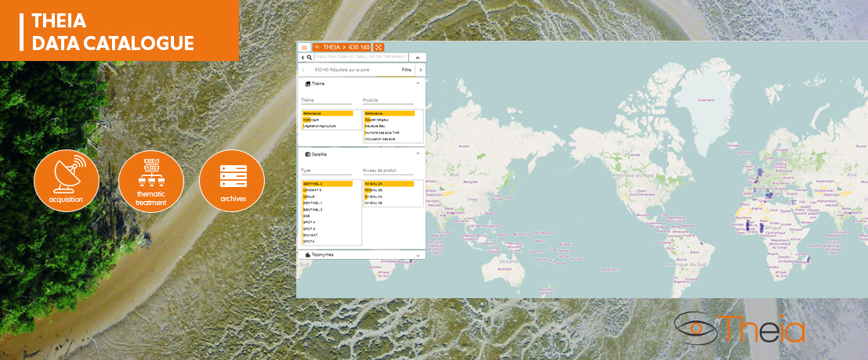Screen dimensions: 868x360
Task: Click the Thème filter field header
Action: (x=326, y=101)
